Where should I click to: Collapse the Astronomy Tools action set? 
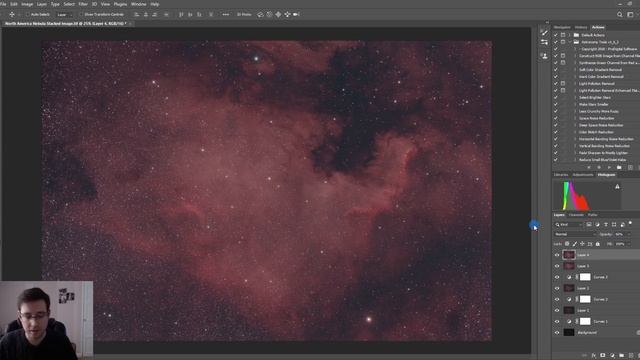570,42
